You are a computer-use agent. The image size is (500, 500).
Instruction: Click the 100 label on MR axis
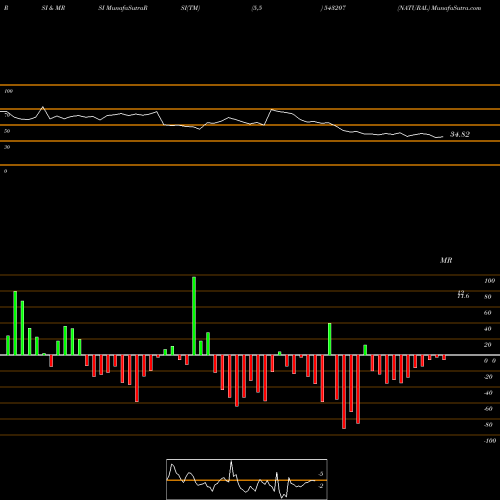(x=489, y=281)
